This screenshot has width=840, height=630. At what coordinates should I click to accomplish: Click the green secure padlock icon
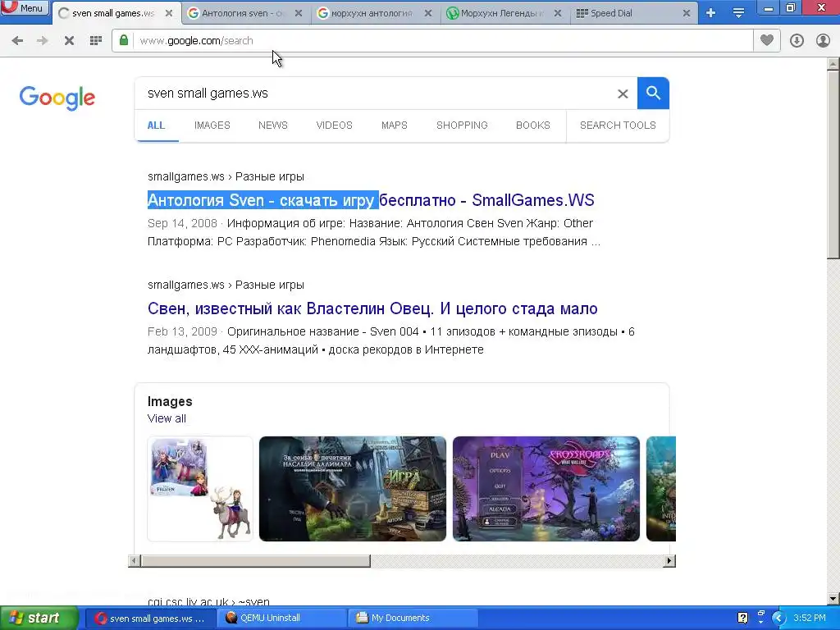(124, 40)
